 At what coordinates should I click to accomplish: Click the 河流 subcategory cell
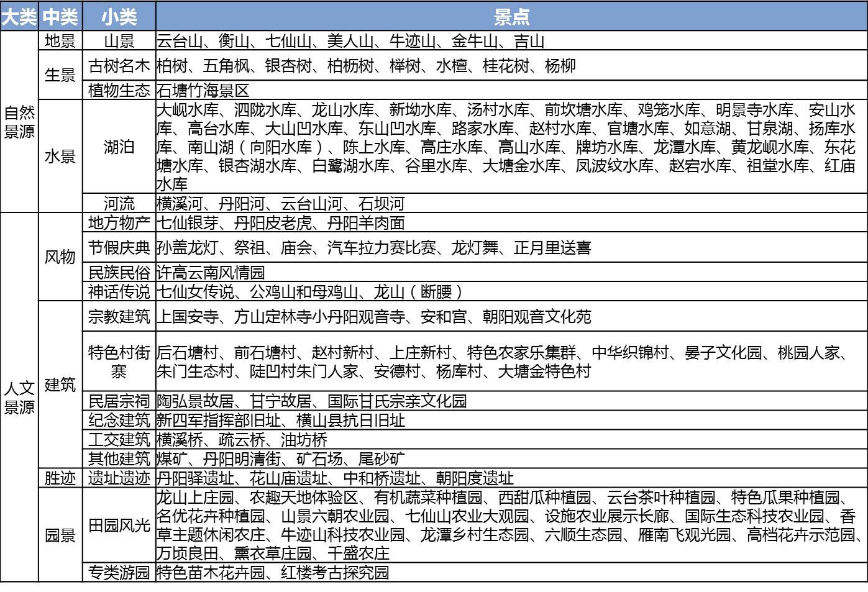pyautogui.click(x=119, y=203)
